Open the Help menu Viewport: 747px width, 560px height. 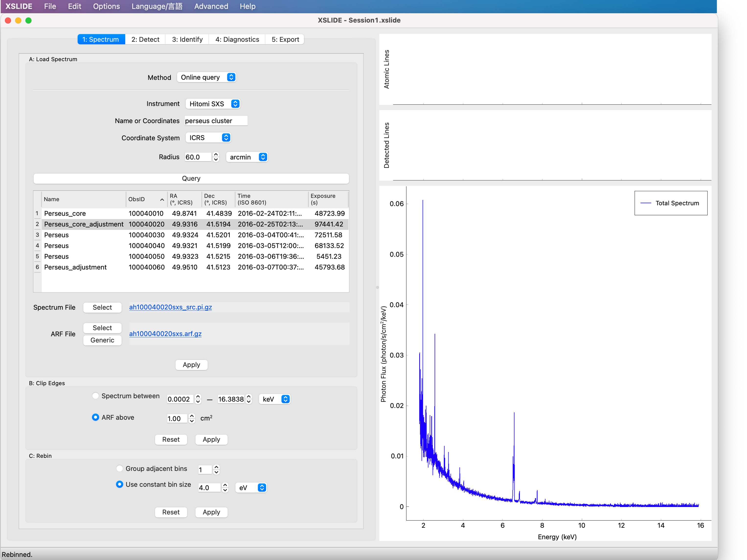pos(248,6)
